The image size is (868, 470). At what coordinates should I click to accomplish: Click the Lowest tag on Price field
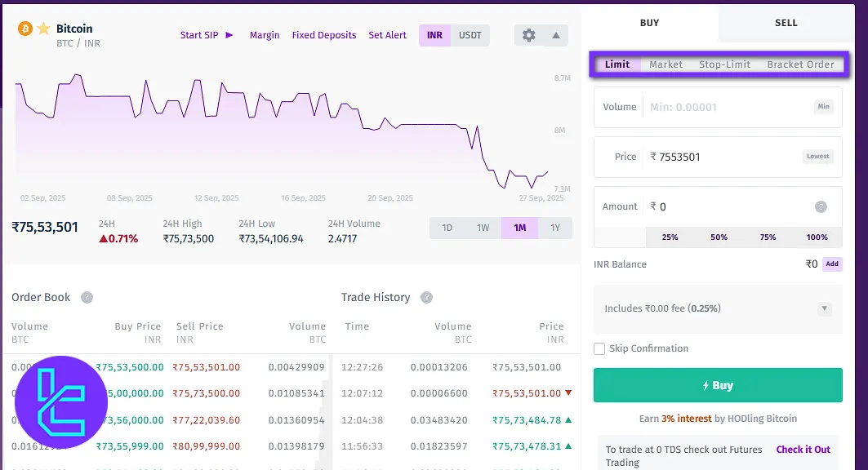(817, 156)
